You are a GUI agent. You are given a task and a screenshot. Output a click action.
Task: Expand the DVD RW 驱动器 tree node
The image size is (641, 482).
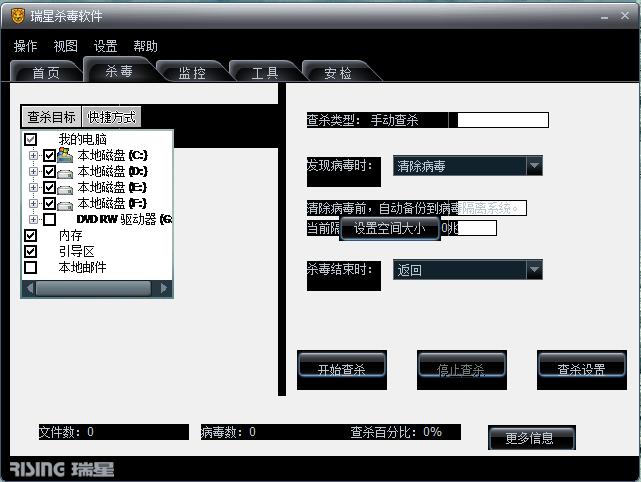34,220
